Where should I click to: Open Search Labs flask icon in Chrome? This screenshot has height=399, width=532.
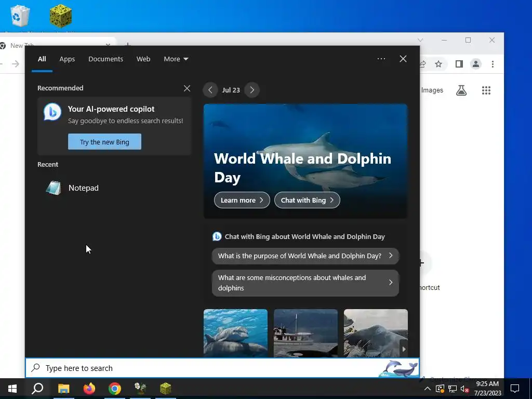(x=461, y=90)
